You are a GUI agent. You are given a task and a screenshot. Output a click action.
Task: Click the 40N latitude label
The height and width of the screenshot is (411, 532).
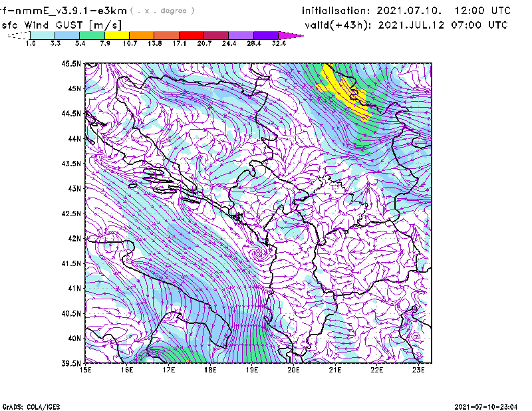(x=74, y=339)
